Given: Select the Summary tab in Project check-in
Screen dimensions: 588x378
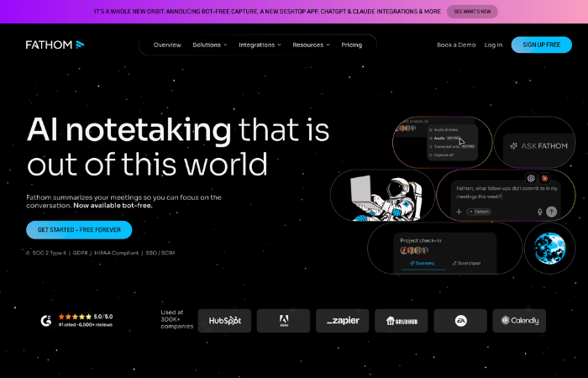Looking at the screenshot, I should click(x=423, y=263).
